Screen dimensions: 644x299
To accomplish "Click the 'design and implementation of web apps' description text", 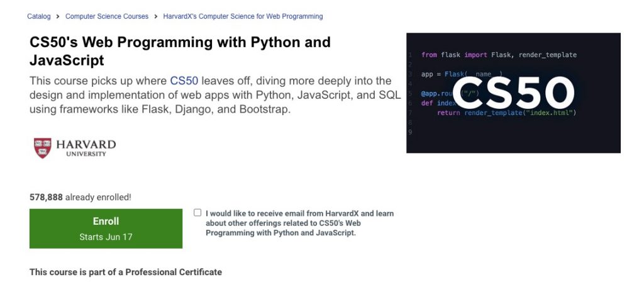I will coord(126,95).
